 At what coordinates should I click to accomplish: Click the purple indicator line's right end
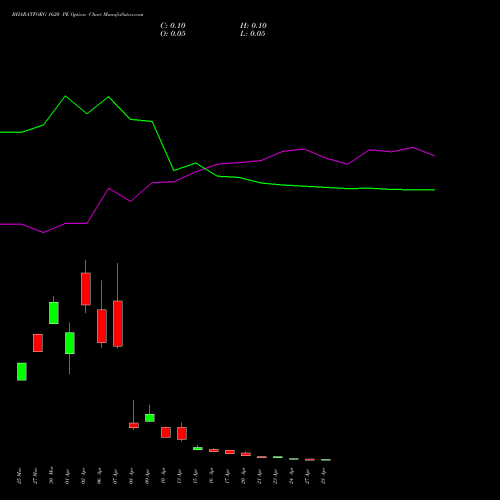[x=434, y=156]
